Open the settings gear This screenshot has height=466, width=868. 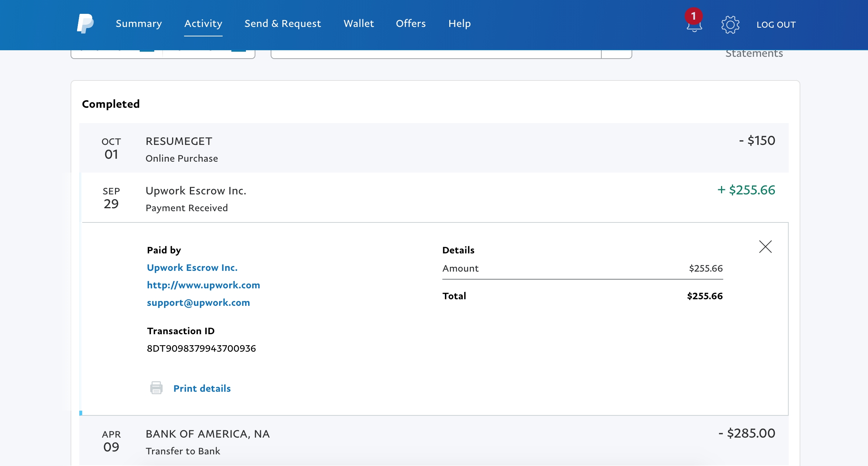pyautogui.click(x=730, y=24)
